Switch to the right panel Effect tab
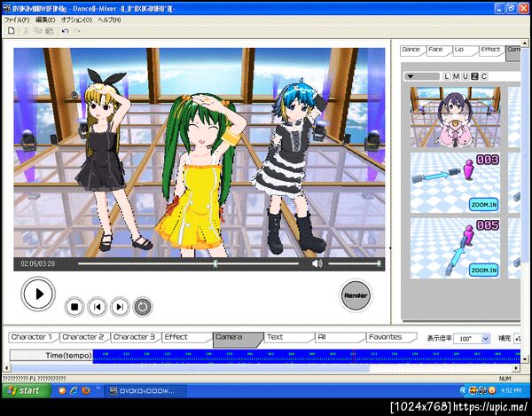This screenshot has width=532, height=416. pyautogui.click(x=490, y=50)
